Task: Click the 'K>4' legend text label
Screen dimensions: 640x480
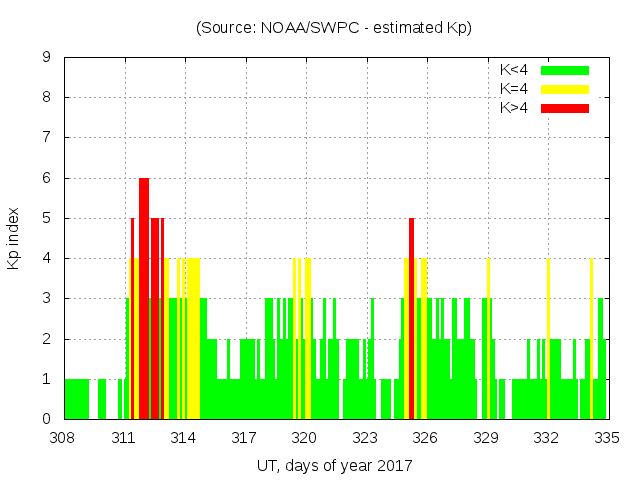Action: point(514,107)
